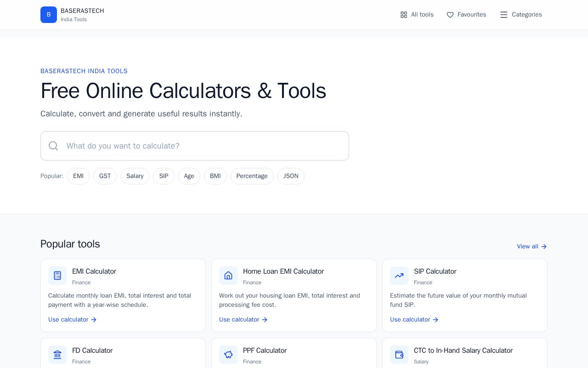
Task: Click the blue B logo icon
Action: (49, 15)
